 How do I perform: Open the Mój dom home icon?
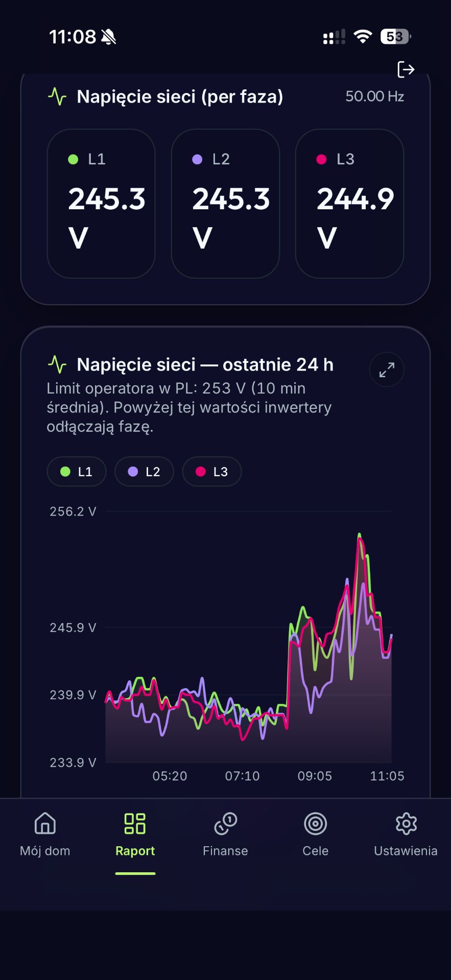[45, 823]
